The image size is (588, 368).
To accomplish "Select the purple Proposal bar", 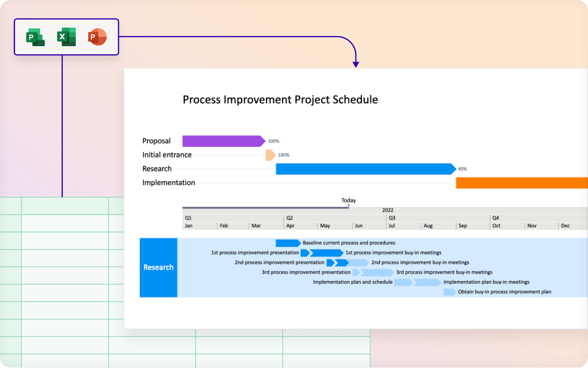I will coord(224,141).
